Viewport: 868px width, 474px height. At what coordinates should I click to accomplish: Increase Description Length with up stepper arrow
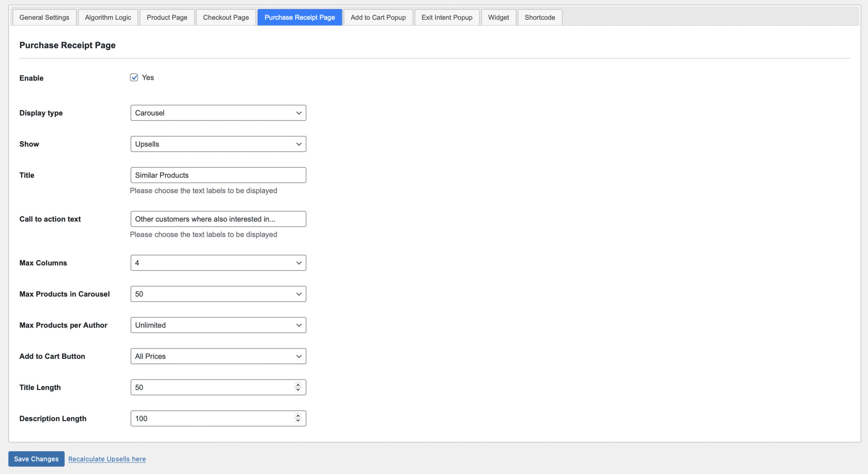(x=298, y=416)
